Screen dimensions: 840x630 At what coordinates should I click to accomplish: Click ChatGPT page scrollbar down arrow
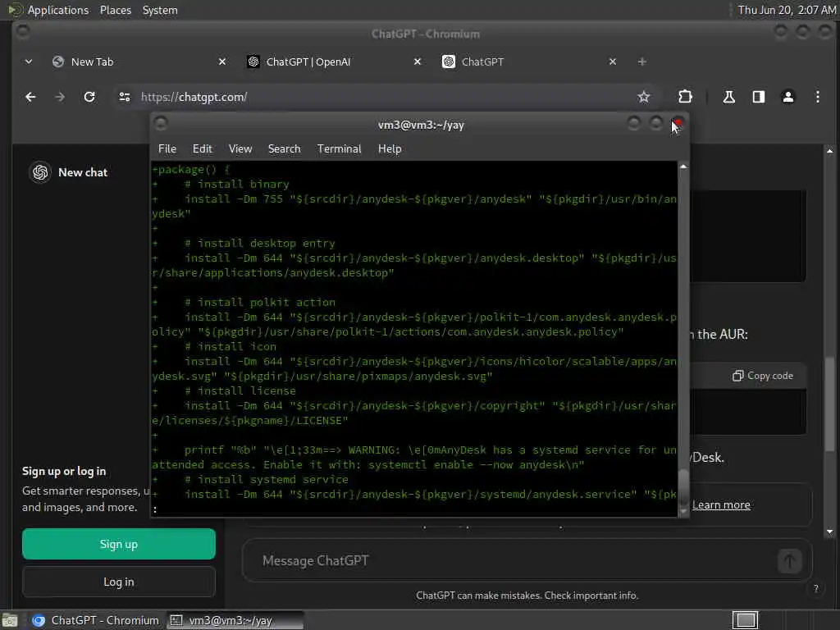830,532
